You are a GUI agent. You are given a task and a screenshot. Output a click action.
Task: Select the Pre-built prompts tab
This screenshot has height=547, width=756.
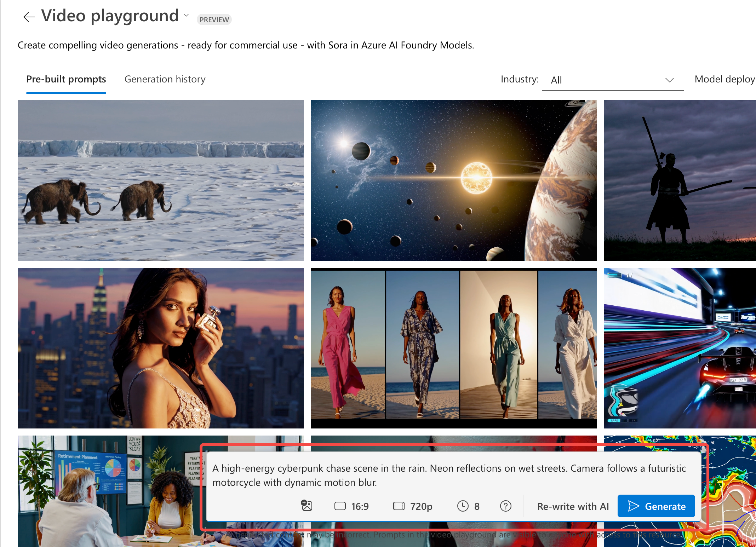click(x=66, y=79)
